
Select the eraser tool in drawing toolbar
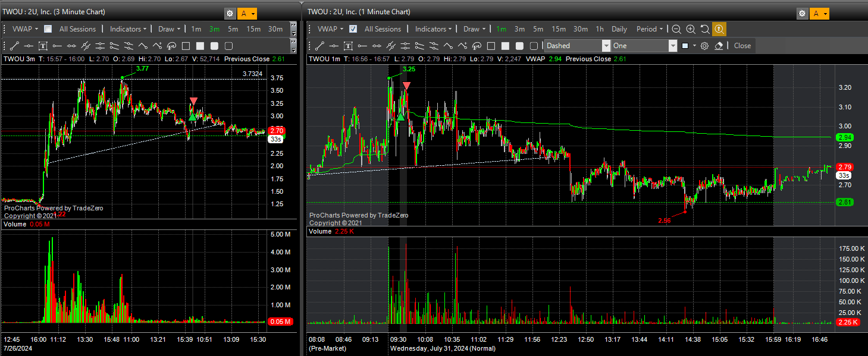coord(719,46)
